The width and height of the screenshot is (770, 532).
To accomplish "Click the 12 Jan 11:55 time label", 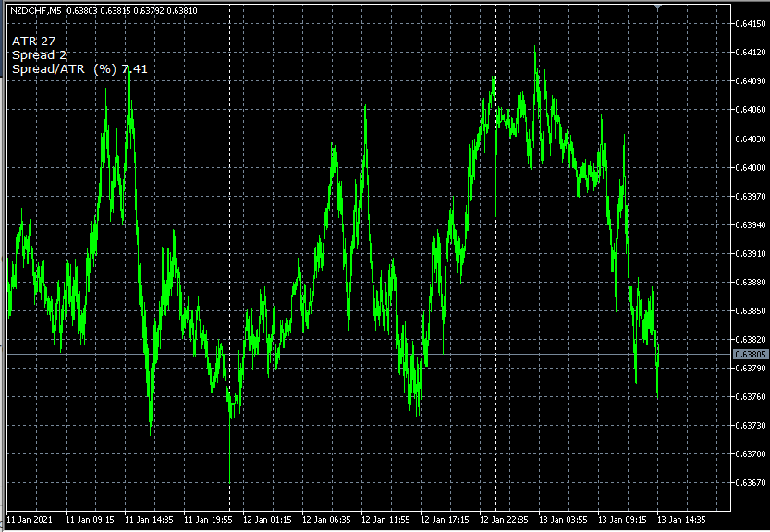I will (385, 520).
